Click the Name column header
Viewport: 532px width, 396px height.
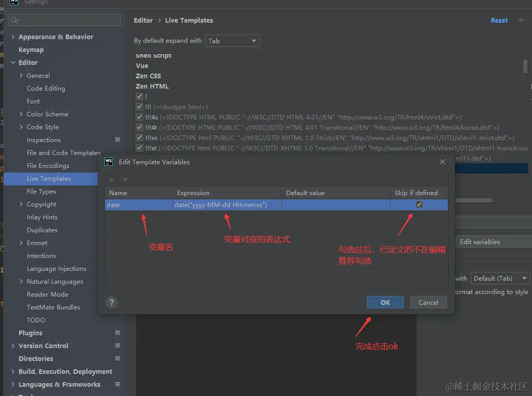point(139,193)
